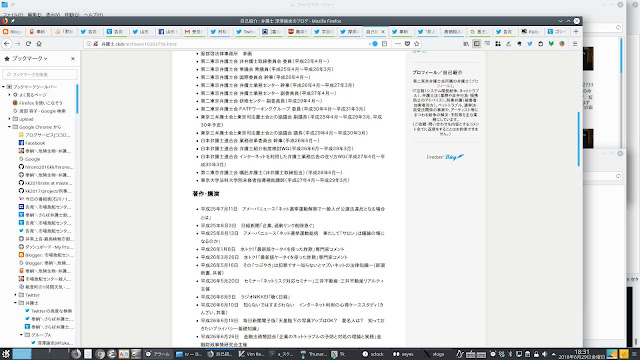Viewport: 640px width, 360px height.
Task: Open the page actions menu
Action: coord(398,44)
